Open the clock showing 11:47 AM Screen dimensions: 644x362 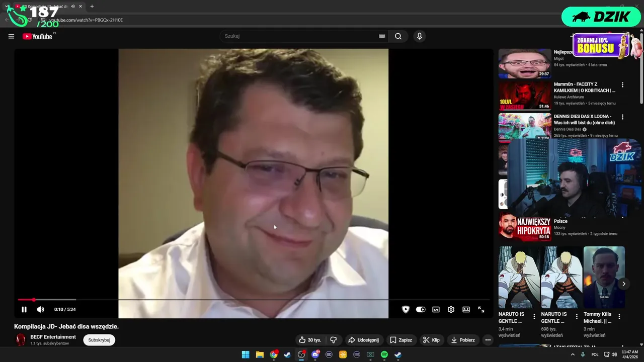coord(629,354)
